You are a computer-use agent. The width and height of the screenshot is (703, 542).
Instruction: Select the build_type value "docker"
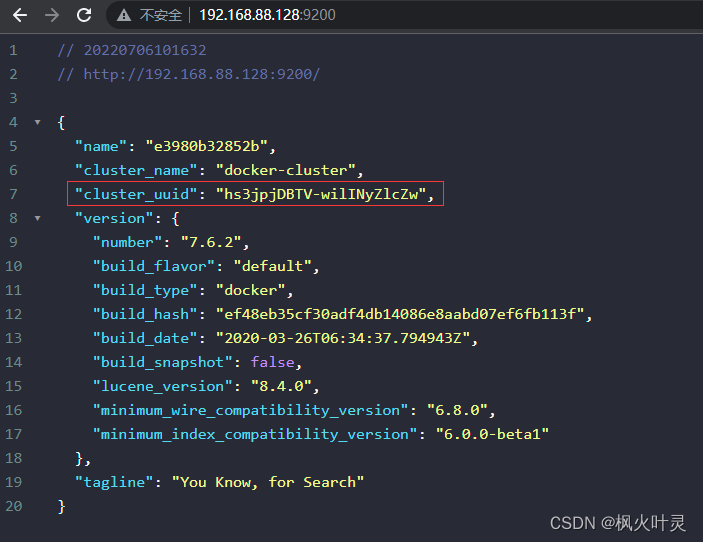[251, 291]
